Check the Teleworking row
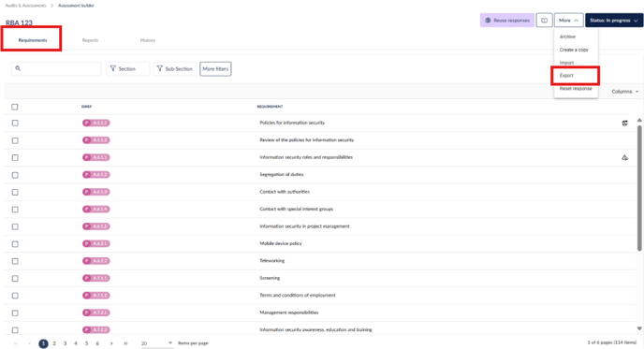 pos(15,261)
